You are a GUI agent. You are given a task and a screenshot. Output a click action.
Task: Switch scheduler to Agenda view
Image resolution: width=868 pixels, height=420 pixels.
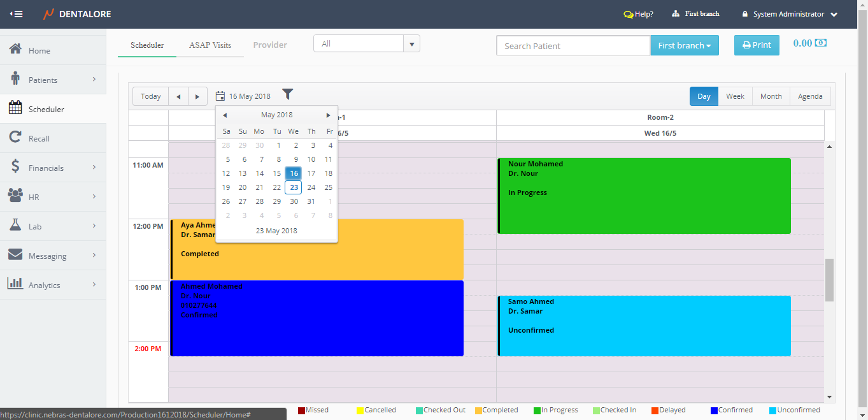pos(810,96)
